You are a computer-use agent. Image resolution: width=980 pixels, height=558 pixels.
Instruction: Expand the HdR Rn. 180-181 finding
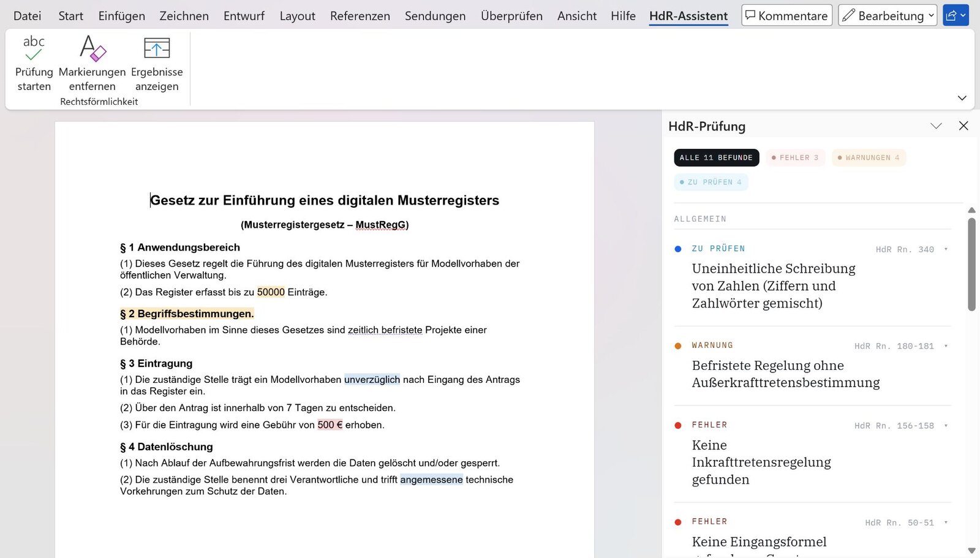tap(946, 346)
